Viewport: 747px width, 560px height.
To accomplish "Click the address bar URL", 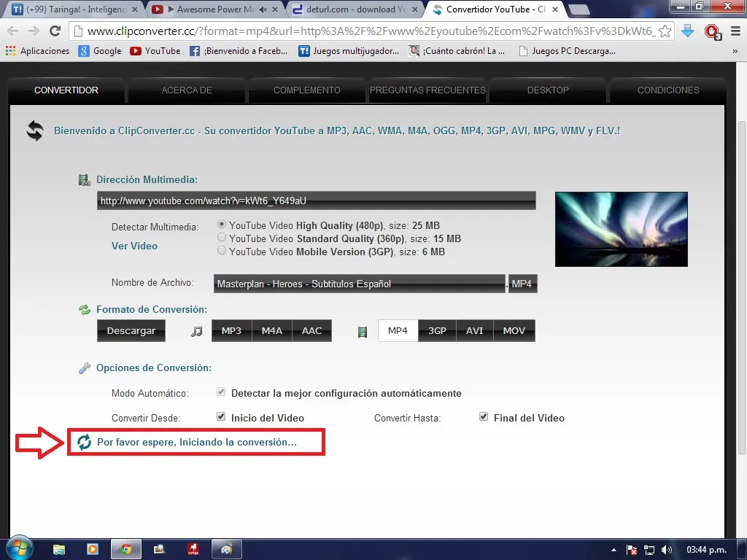I will [x=371, y=31].
